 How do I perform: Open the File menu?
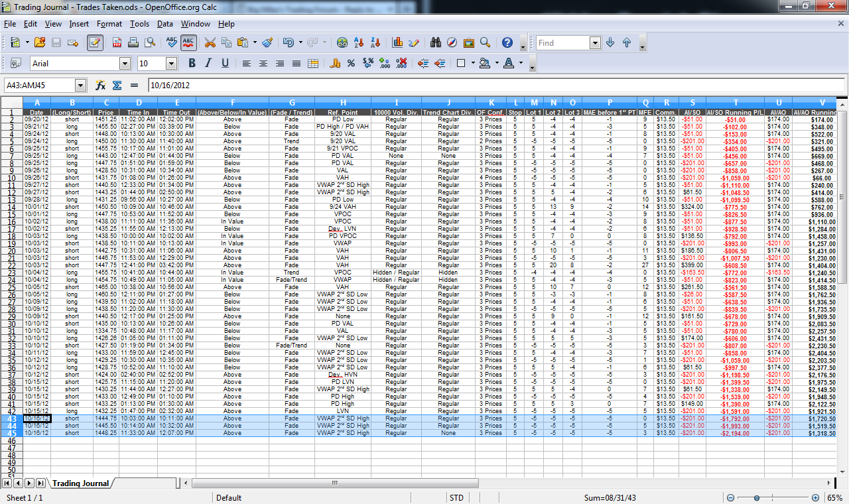coord(9,24)
